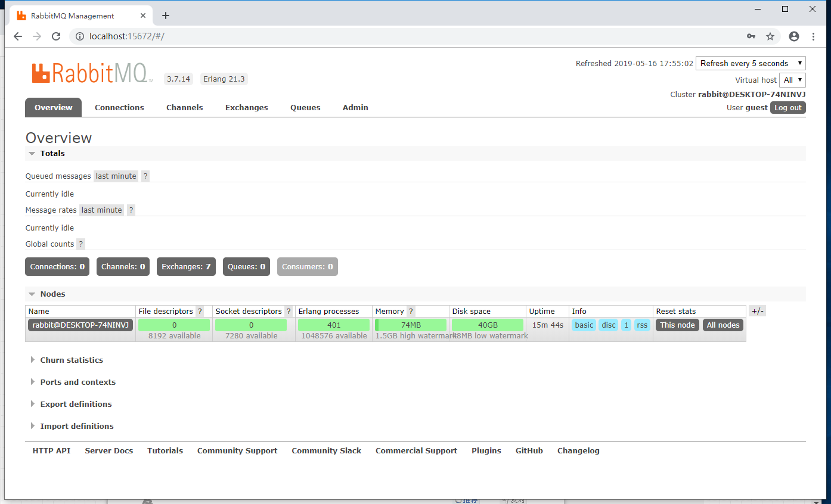Change Message rates last minute range
The image size is (831, 504).
[x=102, y=210]
